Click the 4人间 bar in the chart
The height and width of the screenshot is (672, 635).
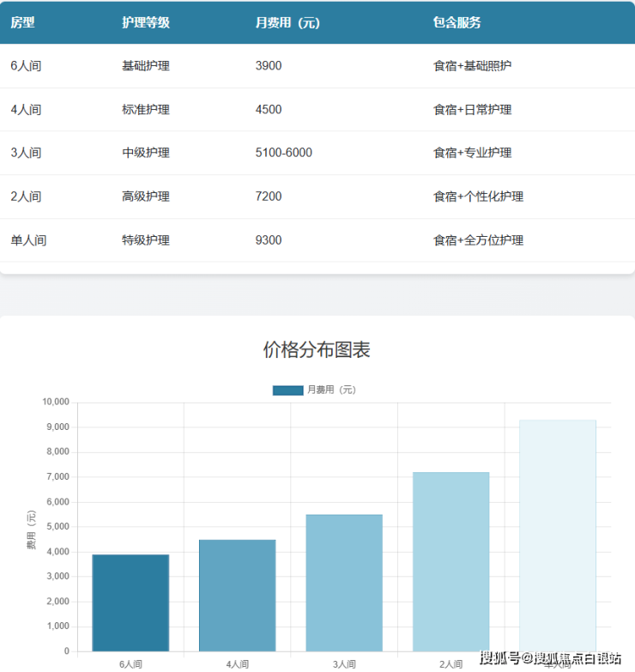tap(237, 595)
